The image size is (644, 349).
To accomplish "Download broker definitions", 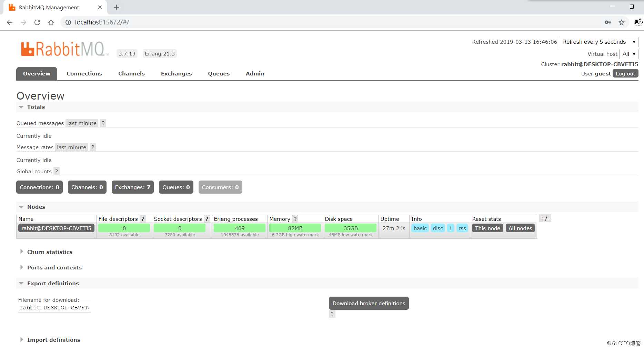I will pyautogui.click(x=369, y=303).
